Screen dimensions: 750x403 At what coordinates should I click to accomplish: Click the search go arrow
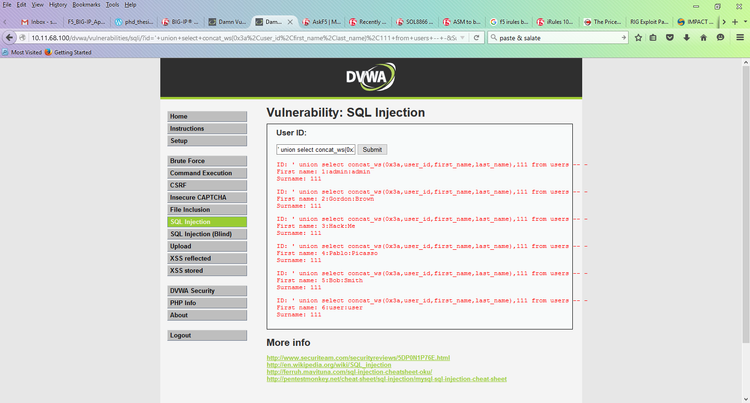click(623, 38)
